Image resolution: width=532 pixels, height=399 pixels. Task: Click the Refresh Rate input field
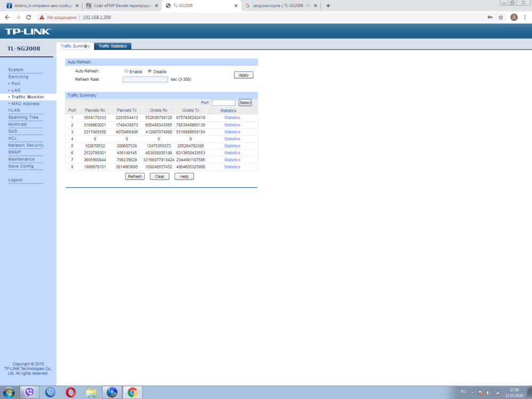pos(145,79)
